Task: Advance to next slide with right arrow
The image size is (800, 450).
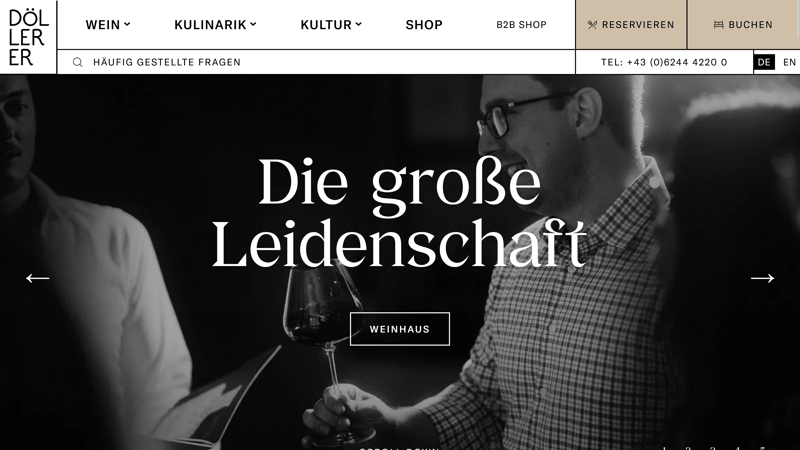Action: pos(762,278)
